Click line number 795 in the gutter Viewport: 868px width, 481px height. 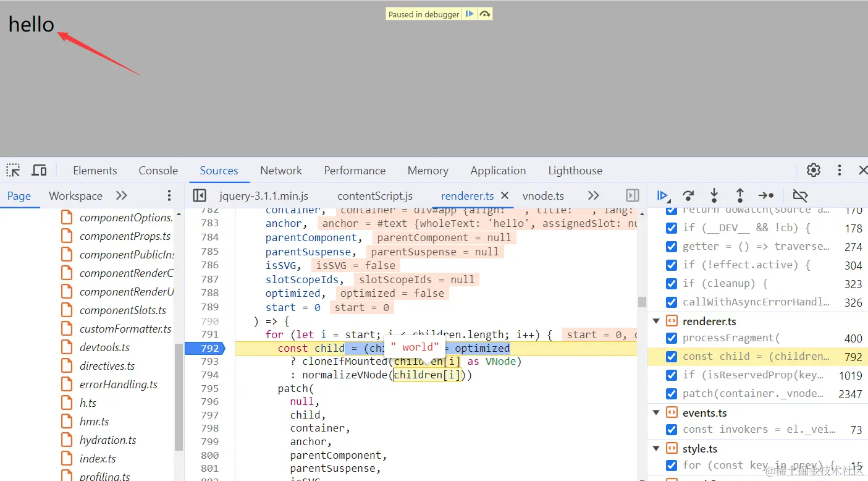[209, 388]
